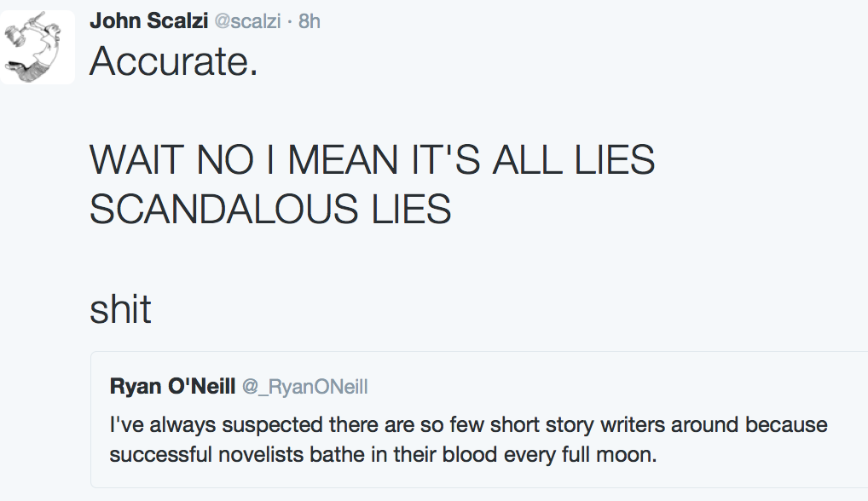Open John Scalzi's profile avatar

[x=38, y=48]
